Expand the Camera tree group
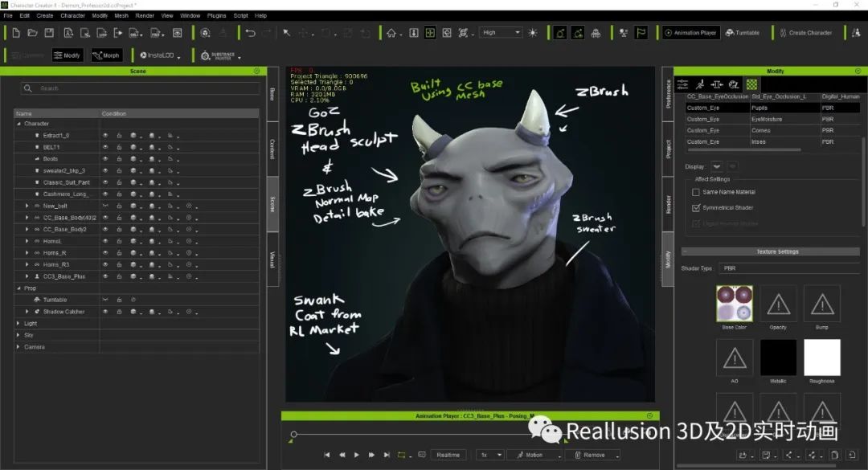The height and width of the screenshot is (470, 868). pos(18,347)
